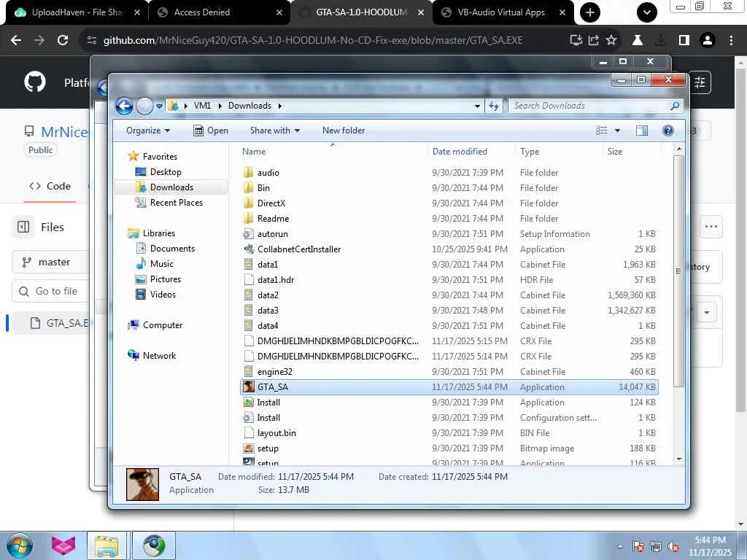Select Downloads in navigation pane

point(171,187)
